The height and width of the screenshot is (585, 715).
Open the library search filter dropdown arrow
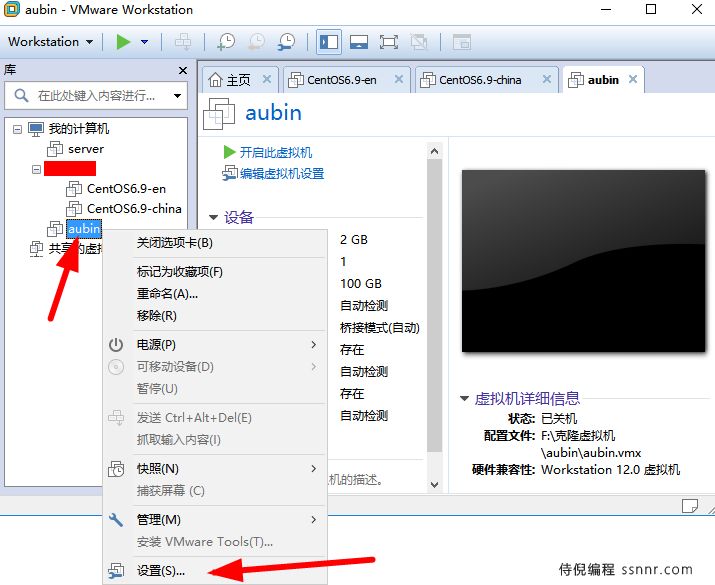coord(177,96)
